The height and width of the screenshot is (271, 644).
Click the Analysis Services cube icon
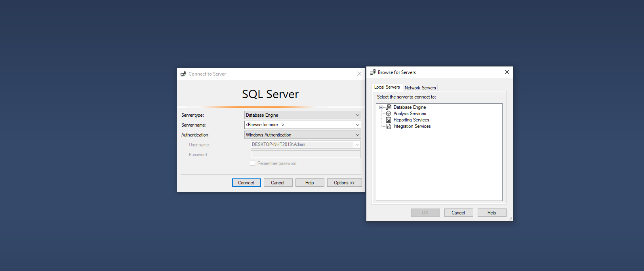(389, 114)
